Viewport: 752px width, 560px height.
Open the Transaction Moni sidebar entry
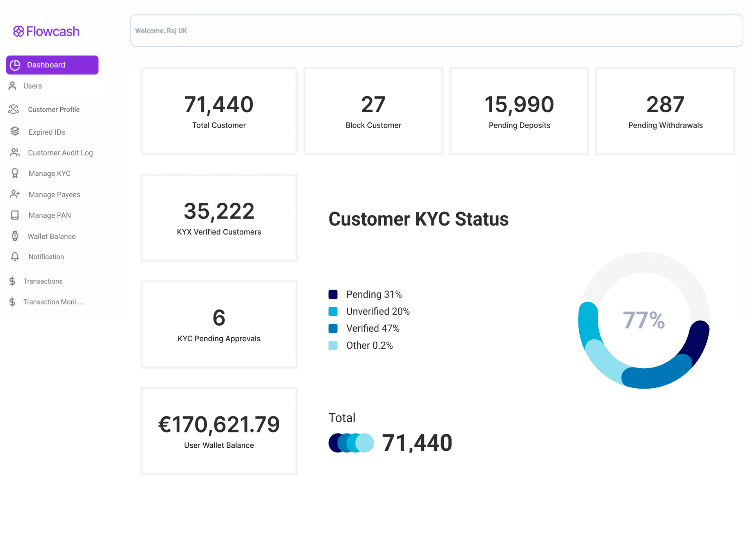tap(54, 302)
